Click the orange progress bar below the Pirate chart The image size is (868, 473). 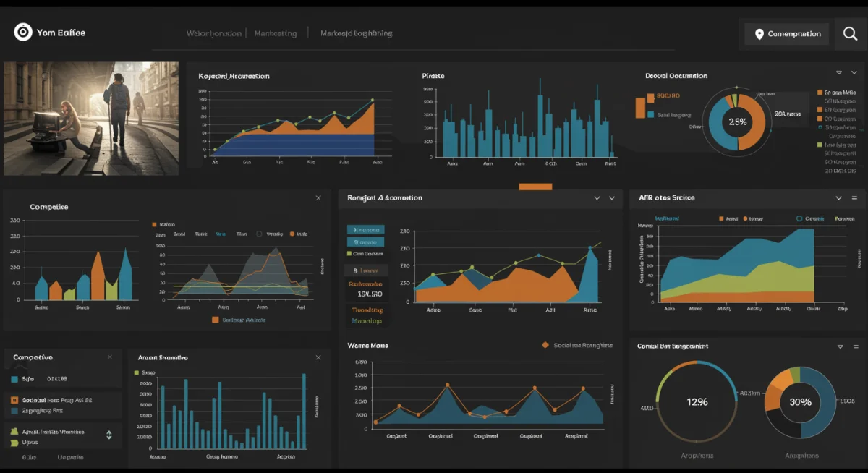(535, 186)
